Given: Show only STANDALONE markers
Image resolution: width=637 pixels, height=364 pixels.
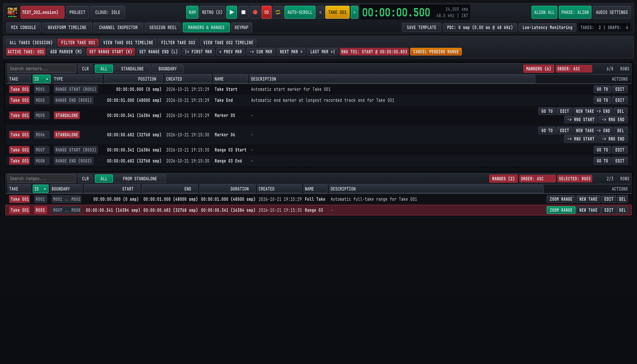Looking at the screenshot, I should 132,69.
